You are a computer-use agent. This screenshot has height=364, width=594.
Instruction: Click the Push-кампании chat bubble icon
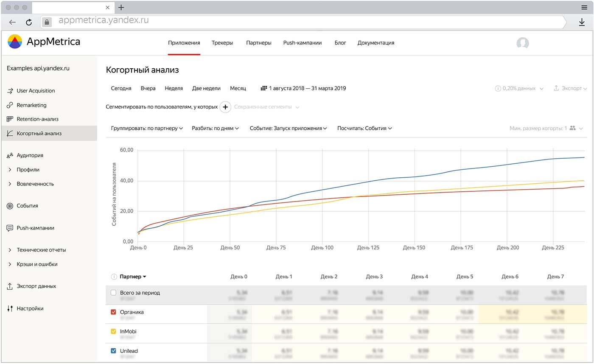10,228
